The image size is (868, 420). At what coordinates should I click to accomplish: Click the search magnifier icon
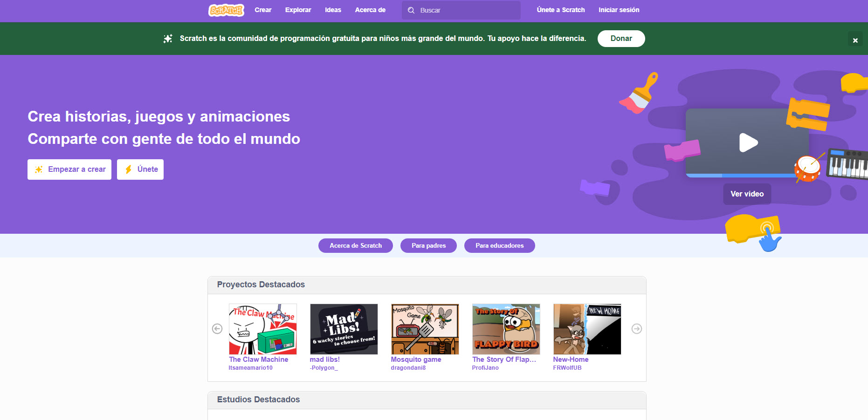411,10
